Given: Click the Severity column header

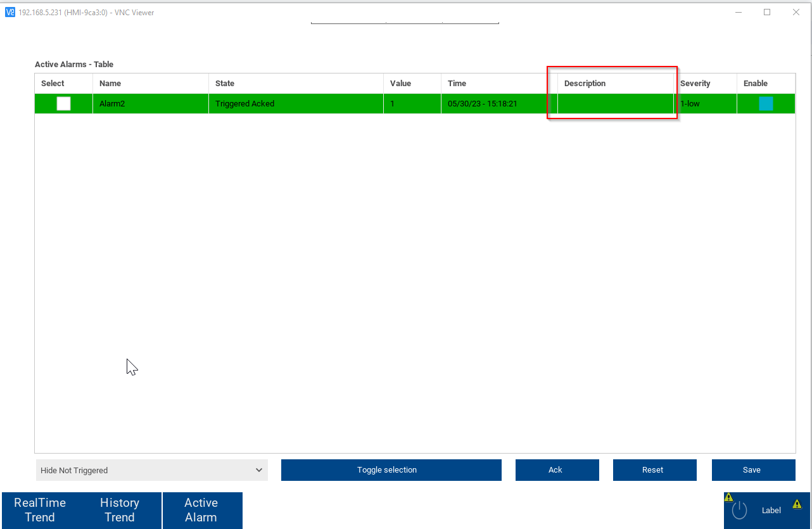Looking at the screenshot, I should (x=705, y=84).
